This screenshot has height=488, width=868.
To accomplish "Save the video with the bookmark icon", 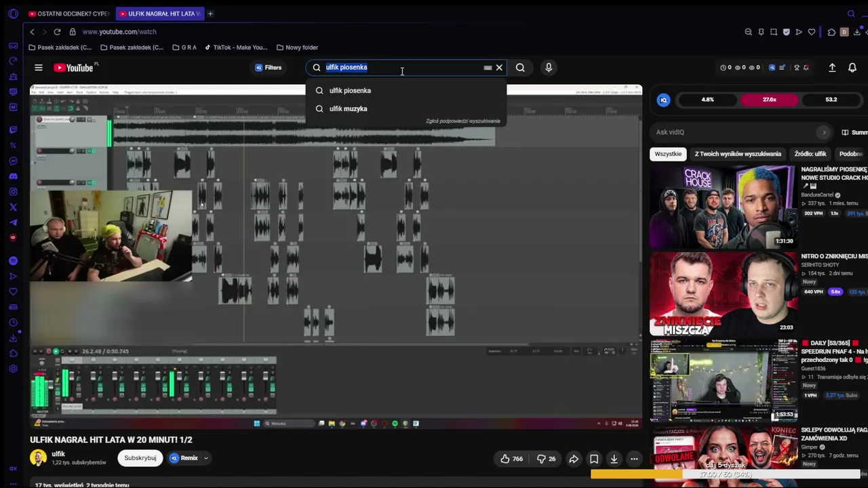I will [x=594, y=459].
